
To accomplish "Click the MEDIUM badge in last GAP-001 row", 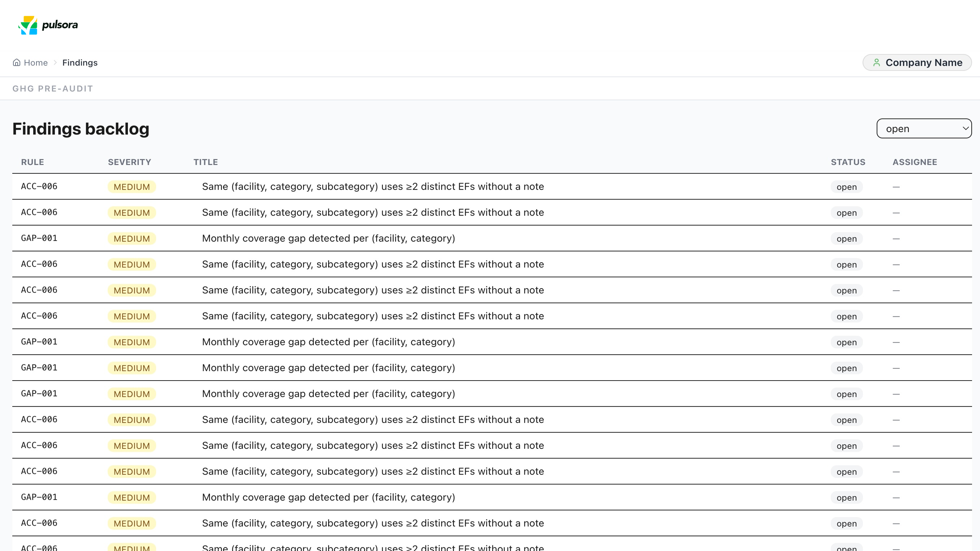I will click(132, 498).
